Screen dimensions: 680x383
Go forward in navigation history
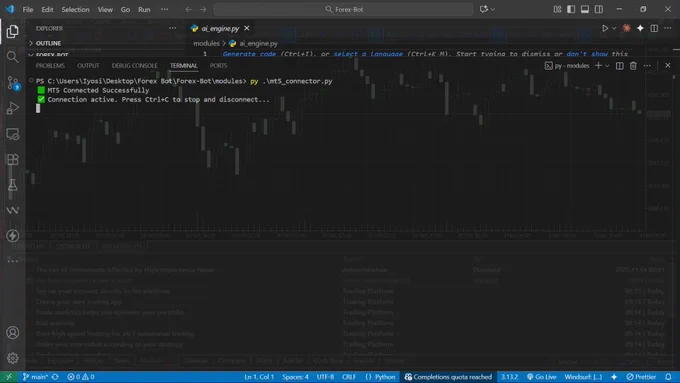point(203,9)
